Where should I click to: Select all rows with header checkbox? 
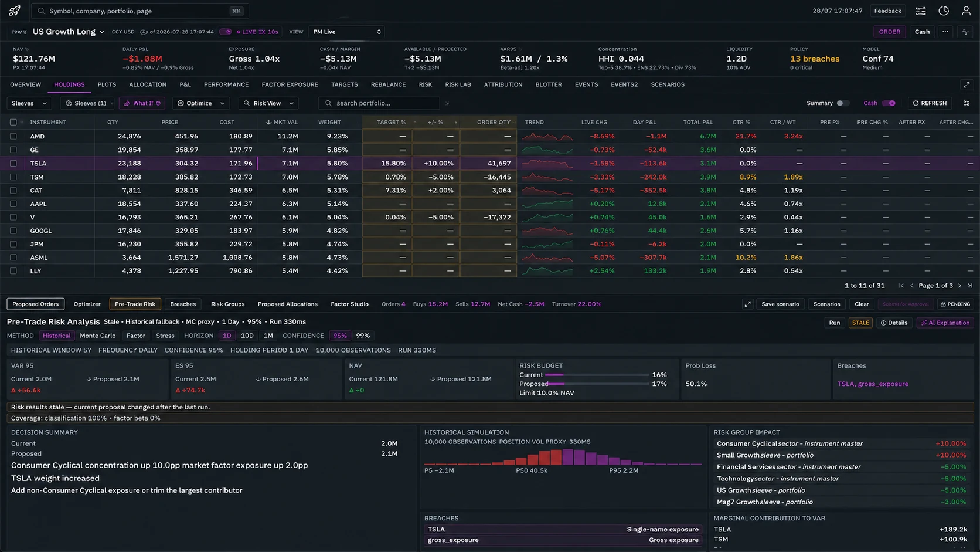(x=13, y=122)
